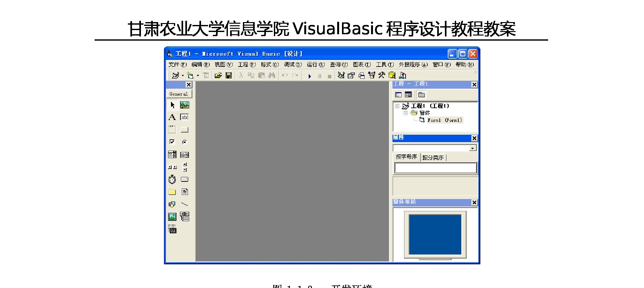The height and width of the screenshot is (288, 644).
Task: Select the Data control tool
Action: click(185, 217)
